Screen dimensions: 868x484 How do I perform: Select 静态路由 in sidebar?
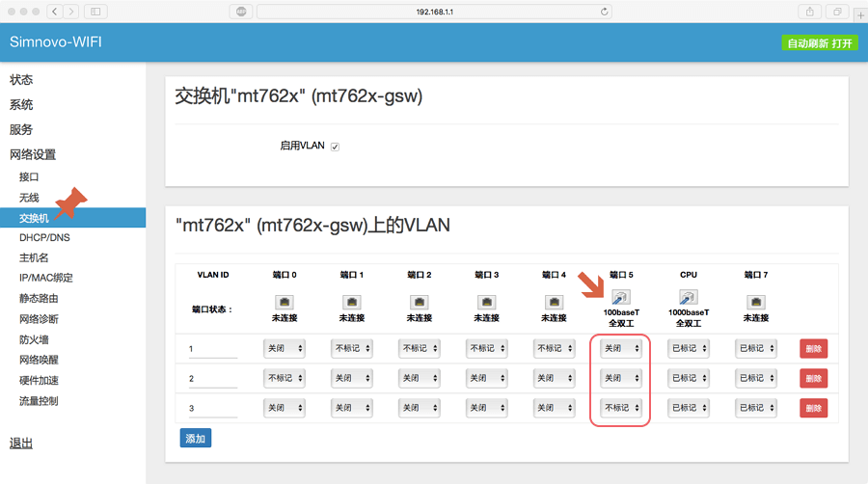point(39,299)
